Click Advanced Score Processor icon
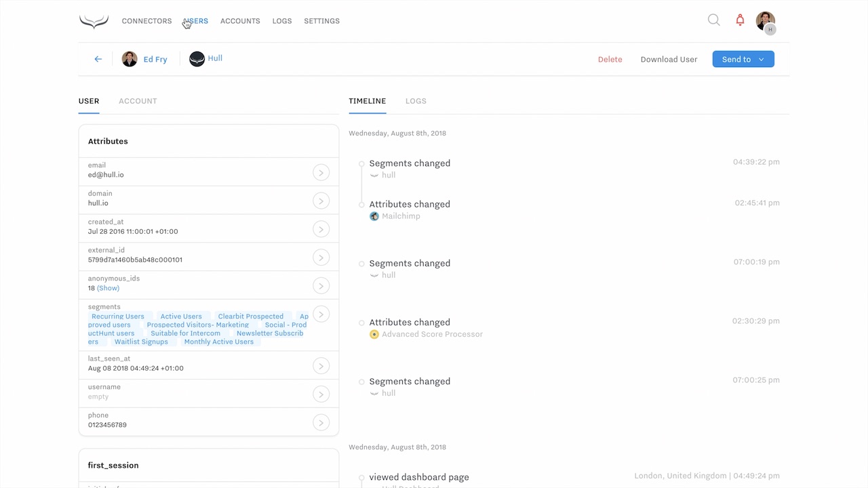Screen dimensions: 868x488 pyautogui.click(x=374, y=334)
